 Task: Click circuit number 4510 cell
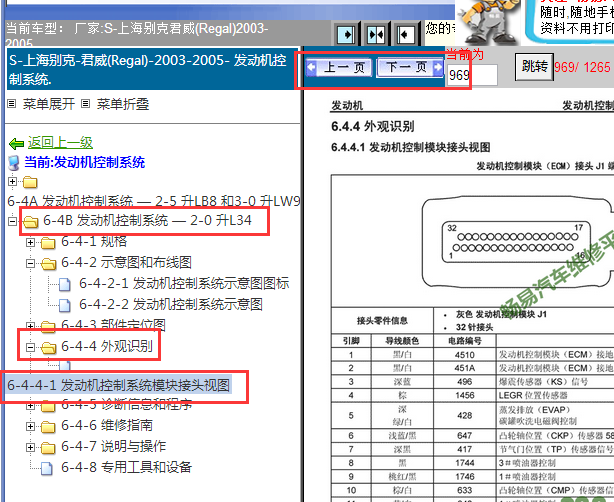point(465,355)
